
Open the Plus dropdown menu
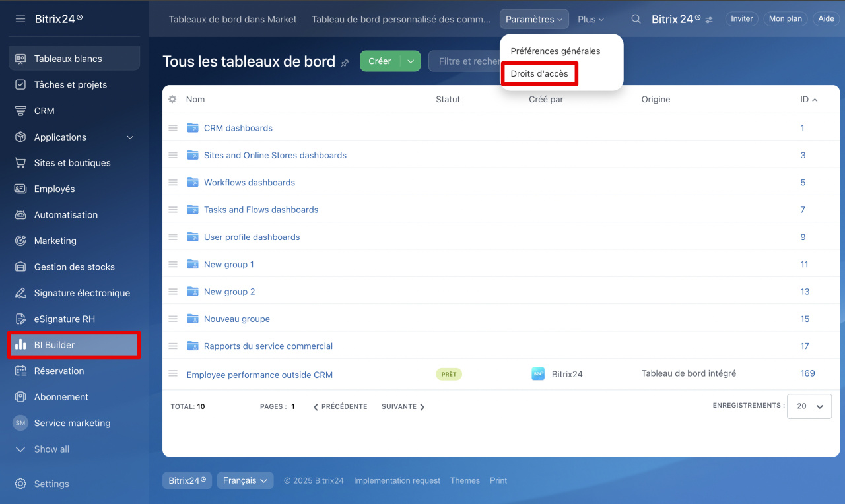click(x=591, y=20)
